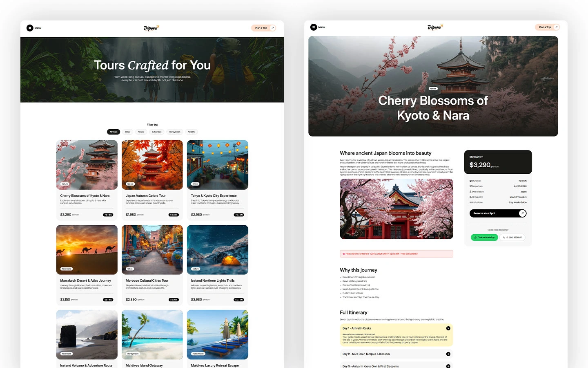Click the Cherry Blossoms pagoda card photo
The width and height of the screenshot is (588, 368).
tap(87, 165)
